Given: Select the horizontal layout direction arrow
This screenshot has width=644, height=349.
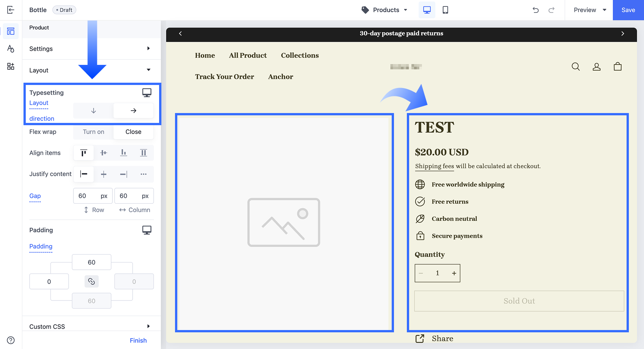Looking at the screenshot, I should (x=133, y=110).
